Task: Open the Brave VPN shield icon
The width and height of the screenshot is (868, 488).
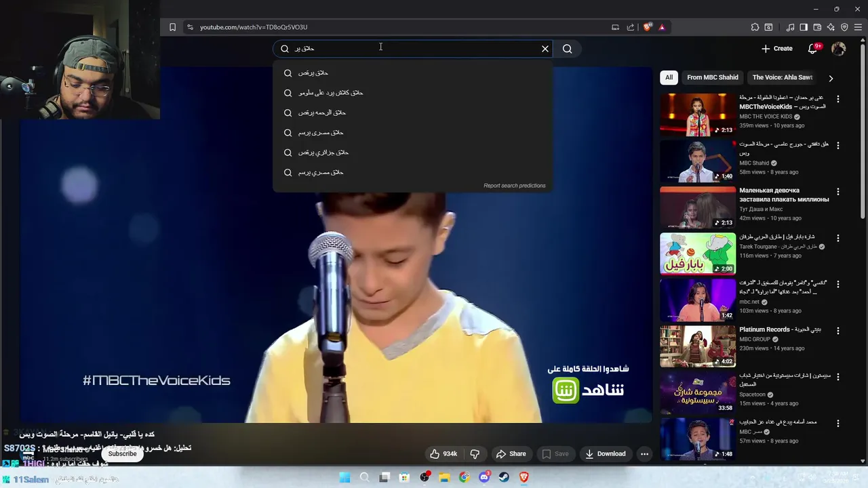Action: 844,27
